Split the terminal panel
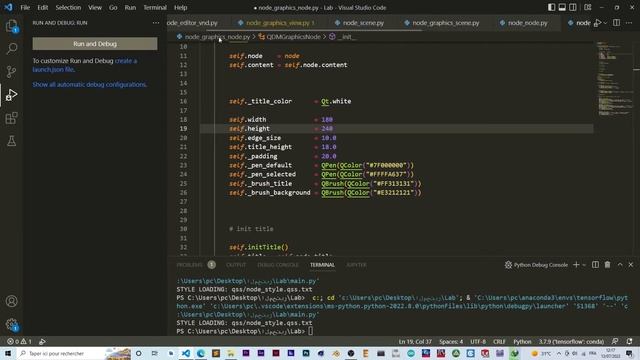Screen dimensions: 640x360 click(596, 265)
